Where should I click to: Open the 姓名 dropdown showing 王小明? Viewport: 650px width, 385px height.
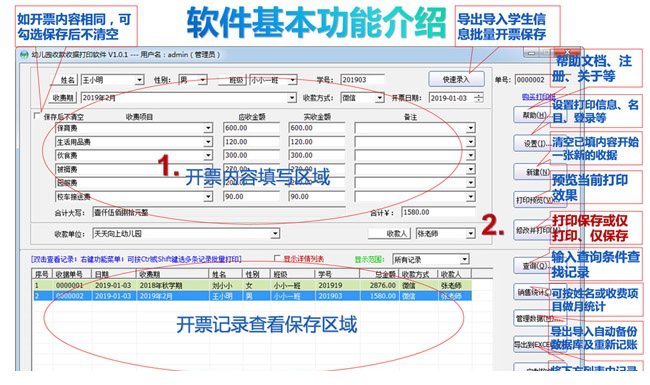click(140, 80)
